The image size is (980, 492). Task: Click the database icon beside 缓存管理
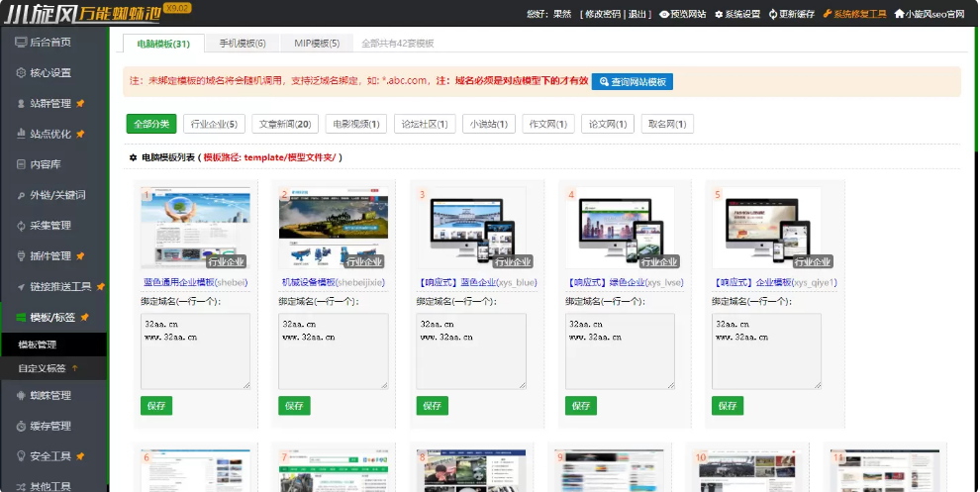21,426
